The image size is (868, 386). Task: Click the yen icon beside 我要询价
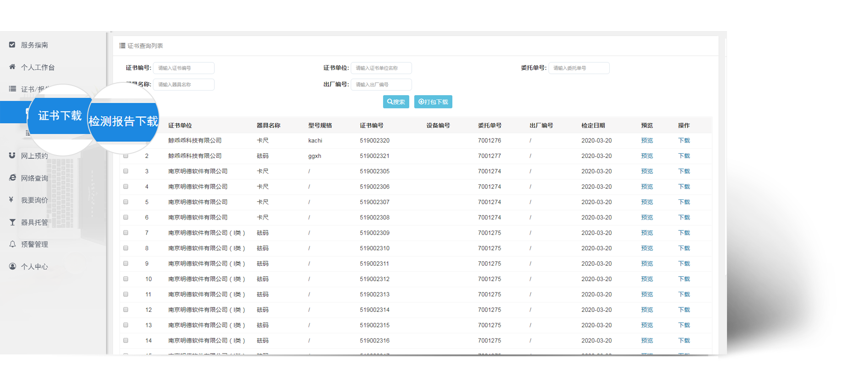pos(11,199)
